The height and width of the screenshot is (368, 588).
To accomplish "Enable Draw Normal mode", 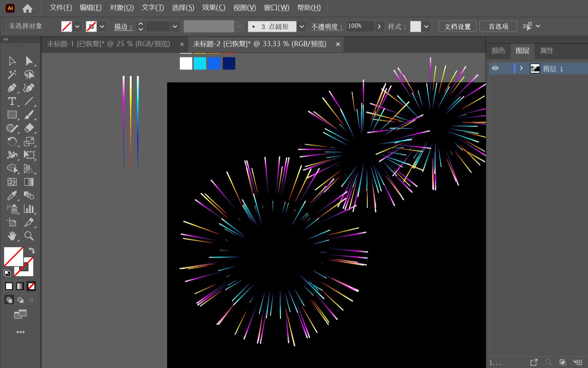I will pyautogui.click(x=9, y=300).
